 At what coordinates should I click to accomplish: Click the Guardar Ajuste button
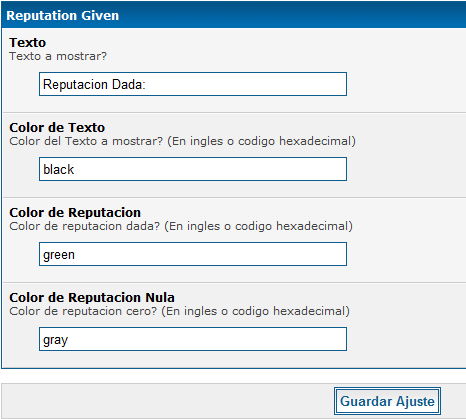point(387,401)
